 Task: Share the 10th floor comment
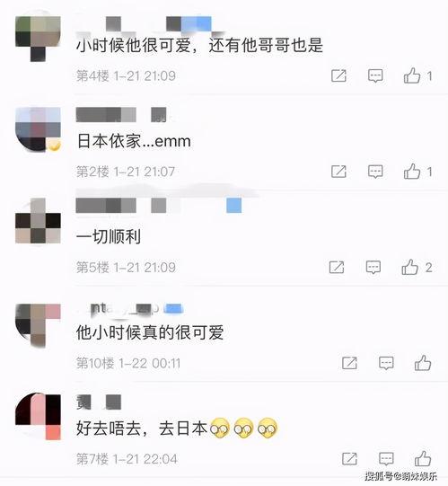coord(349,363)
